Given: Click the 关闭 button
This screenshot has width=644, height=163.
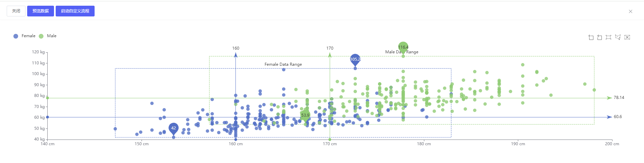Looking at the screenshot, I should (x=16, y=11).
